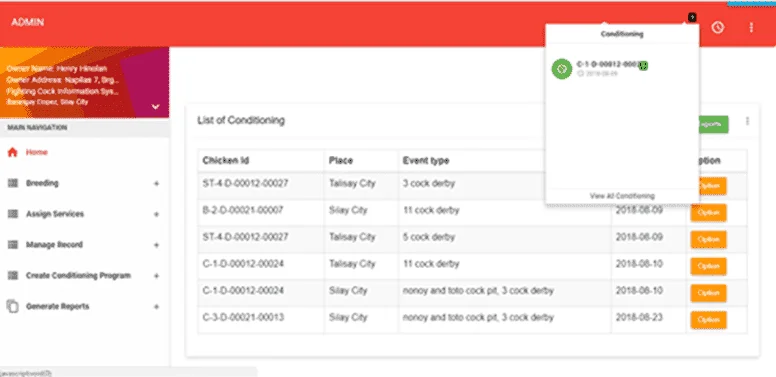Click the Create Conditioning Program grid icon
776x377 pixels.
pyautogui.click(x=13, y=276)
